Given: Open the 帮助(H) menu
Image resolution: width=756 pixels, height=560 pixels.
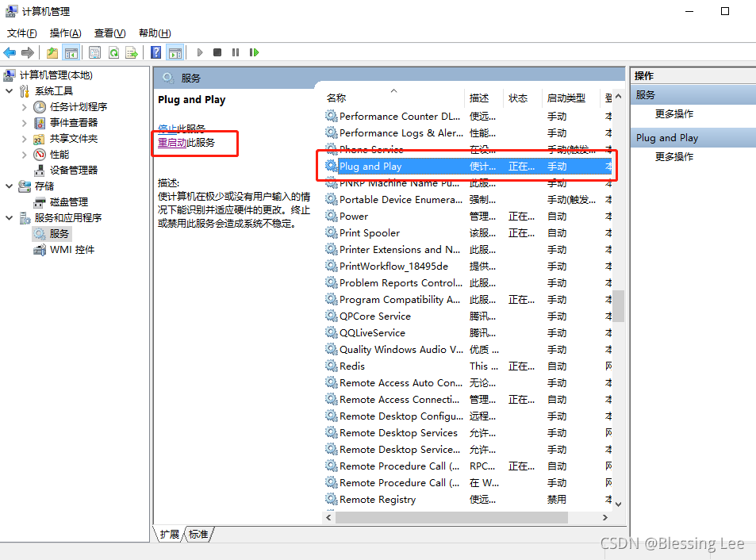Looking at the screenshot, I should (x=155, y=33).
